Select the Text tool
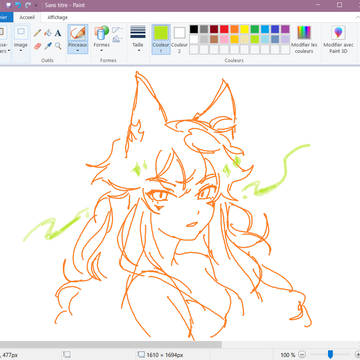The width and height of the screenshot is (360, 360). [x=58, y=33]
